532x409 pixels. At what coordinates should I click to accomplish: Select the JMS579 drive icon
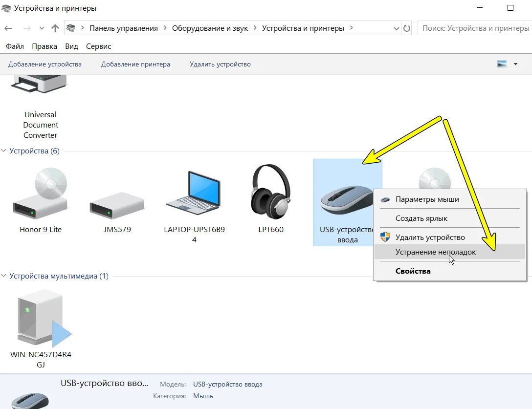pos(117,206)
